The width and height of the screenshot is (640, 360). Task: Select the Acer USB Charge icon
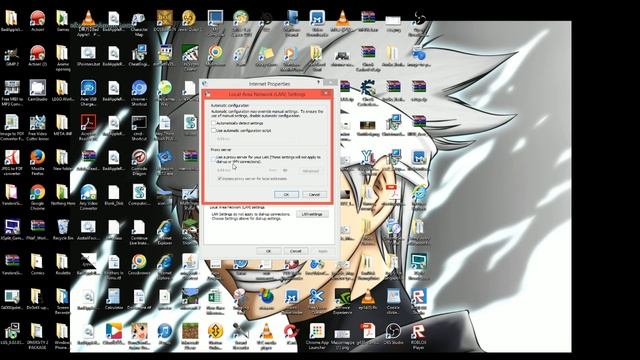pyautogui.click(x=88, y=93)
